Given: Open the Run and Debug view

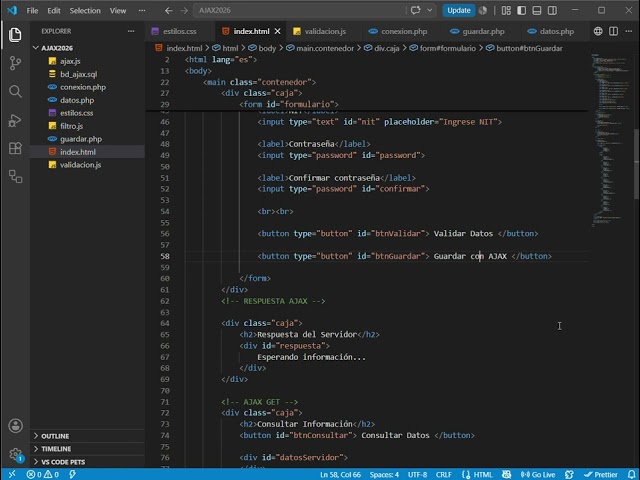Looking at the screenshot, I should coord(15,120).
